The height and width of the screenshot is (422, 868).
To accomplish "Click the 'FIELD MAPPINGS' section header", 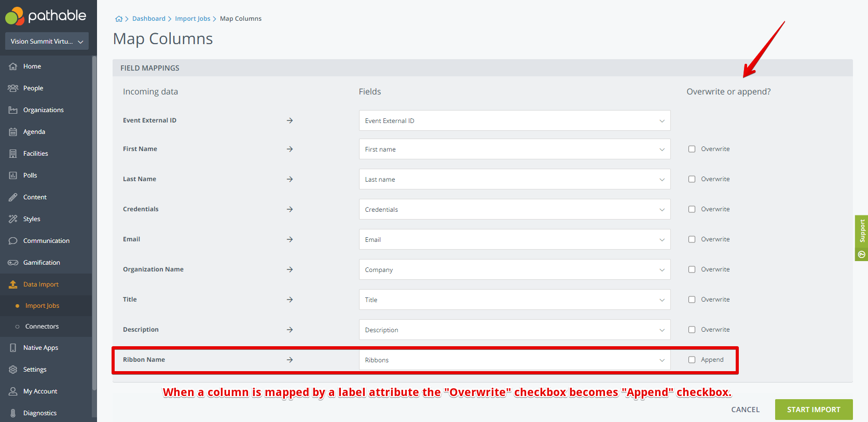I will pos(150,68).
